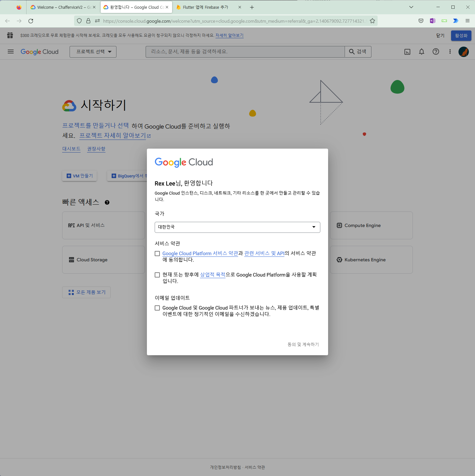Go forward using the browser forward arrow
Screen dimensions: 475x476
pyautogui.click(x=19, y=21)
